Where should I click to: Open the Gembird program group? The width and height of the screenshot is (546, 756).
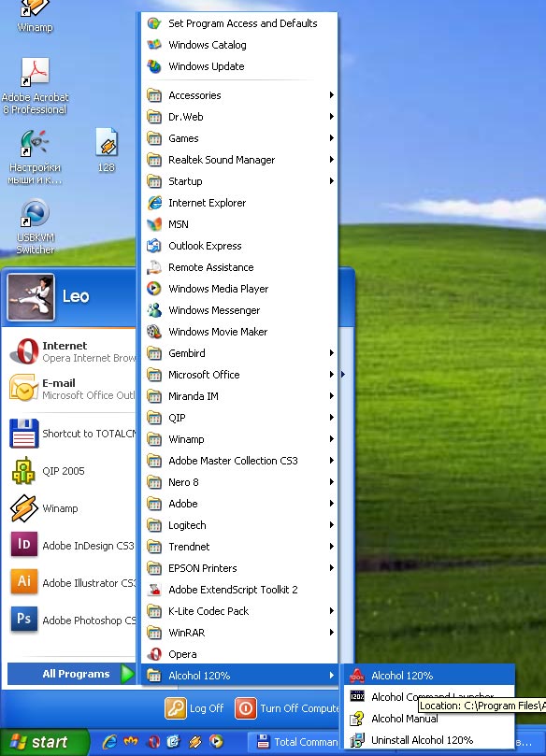(239, 353)
